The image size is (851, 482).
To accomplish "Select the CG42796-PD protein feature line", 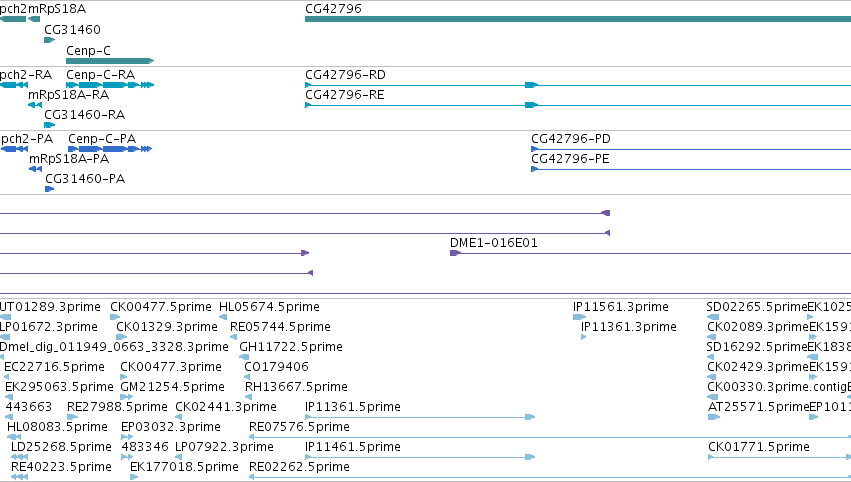I will tap(691, 149).
